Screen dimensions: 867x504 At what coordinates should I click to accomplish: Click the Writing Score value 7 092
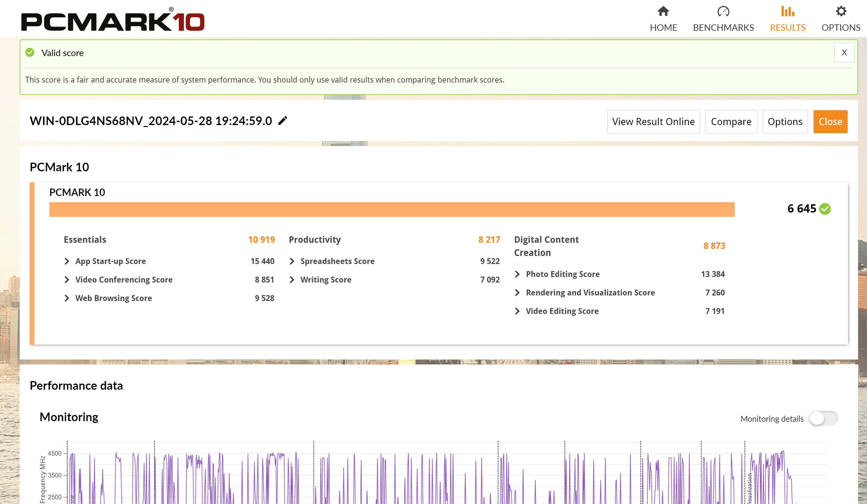pos(490,280)
